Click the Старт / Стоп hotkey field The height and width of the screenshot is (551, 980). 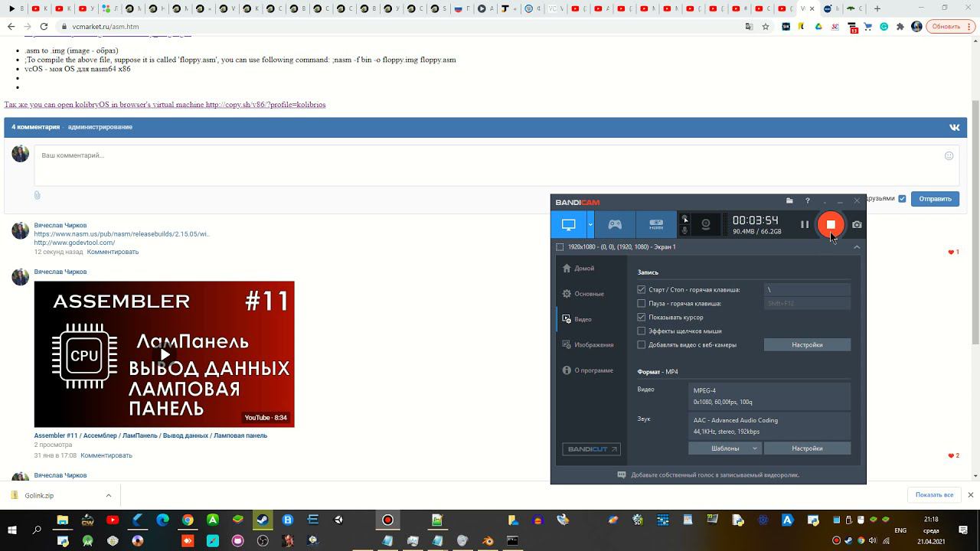[807, 290]
